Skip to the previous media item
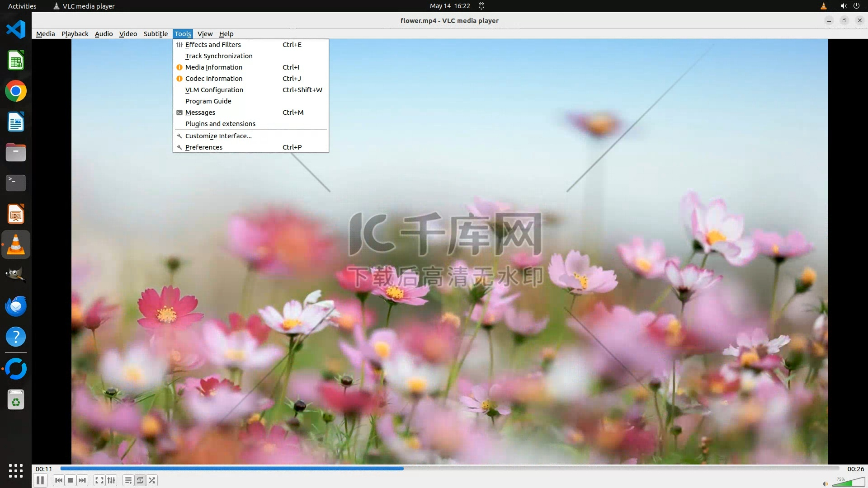Image resolution: width=868 pixels, height=488 pixels. (x=59, y=480)
